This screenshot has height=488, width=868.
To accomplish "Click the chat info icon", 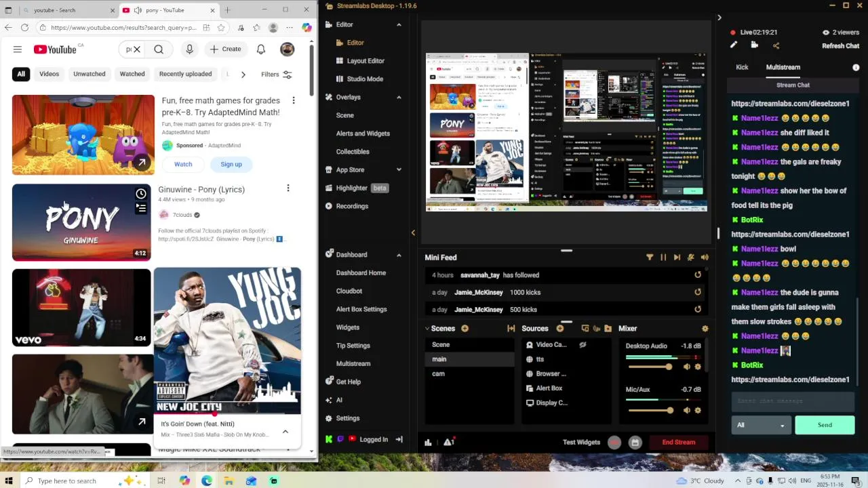I will [856, 68].
